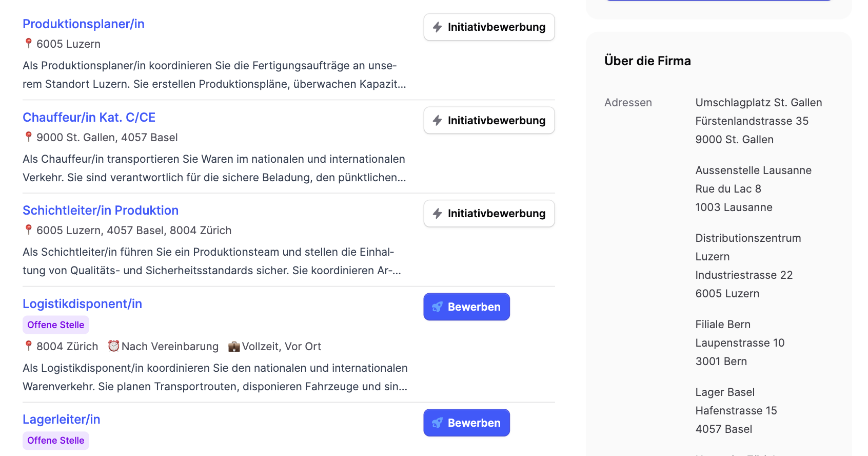Click the pin icon for Schichtleiter/in locations
The height and width of the screenshot is (456, 868).
29,230
